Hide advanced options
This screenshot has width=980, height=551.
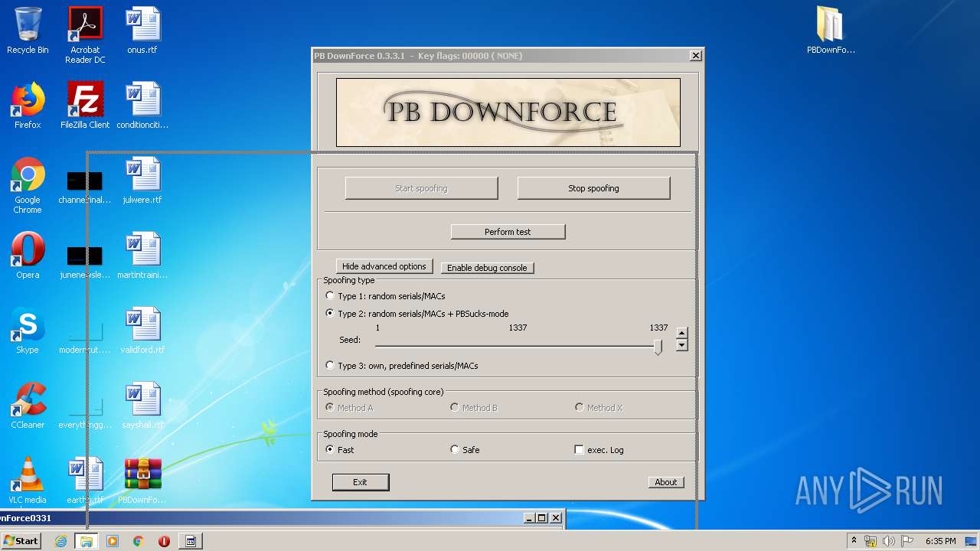click(384, 266)
